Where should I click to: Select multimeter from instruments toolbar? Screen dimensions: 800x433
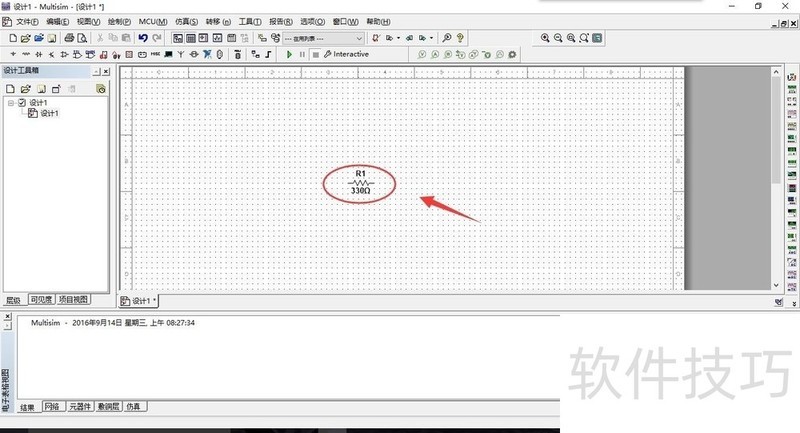[792, 77]
